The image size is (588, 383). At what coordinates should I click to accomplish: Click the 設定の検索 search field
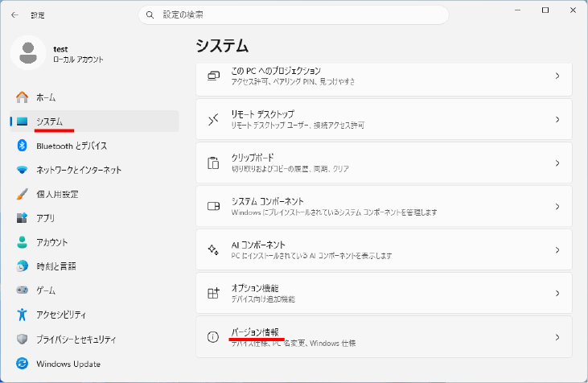[x=294, y=15]
